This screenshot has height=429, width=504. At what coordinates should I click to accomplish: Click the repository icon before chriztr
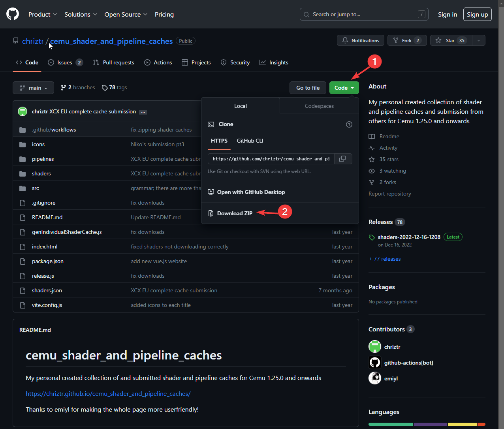[16, 41]
